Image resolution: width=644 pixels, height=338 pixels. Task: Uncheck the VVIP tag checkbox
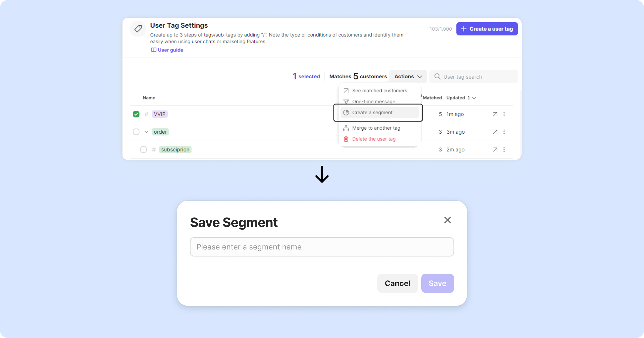136,114
